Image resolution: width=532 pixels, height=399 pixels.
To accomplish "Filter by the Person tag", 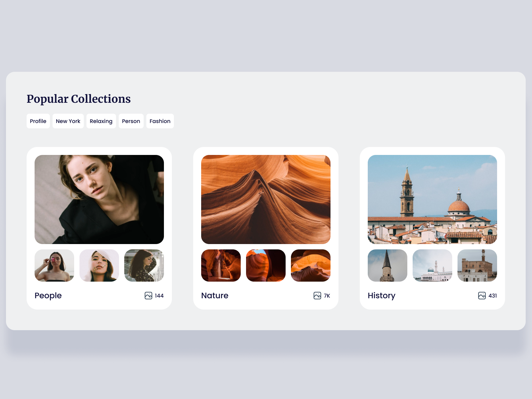I will (x=131, y=121).
